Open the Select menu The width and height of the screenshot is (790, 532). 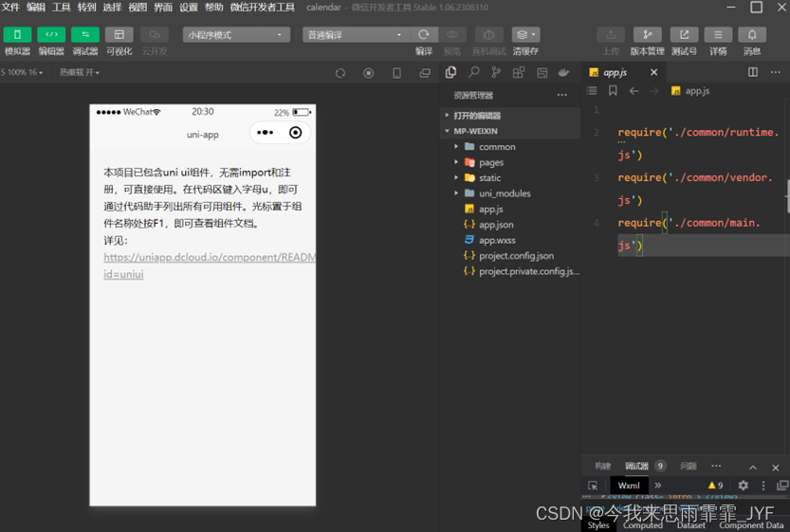[112, 8]
